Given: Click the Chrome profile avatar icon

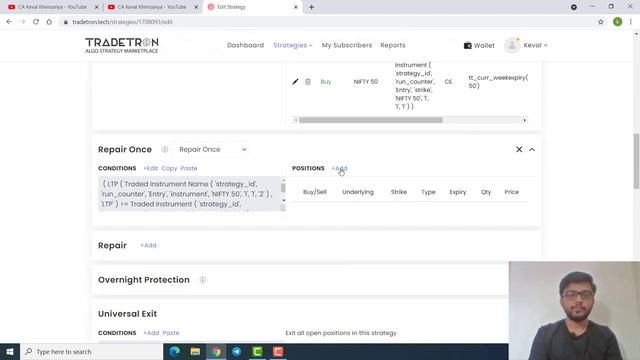Looking at the screenshot, I should click(618, 22).
